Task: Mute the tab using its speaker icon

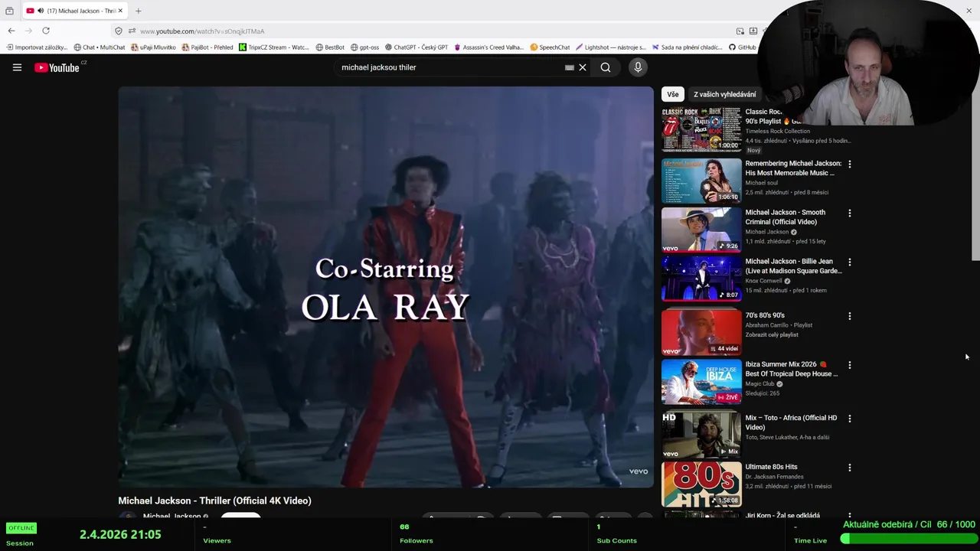Action: coord(41,11)
